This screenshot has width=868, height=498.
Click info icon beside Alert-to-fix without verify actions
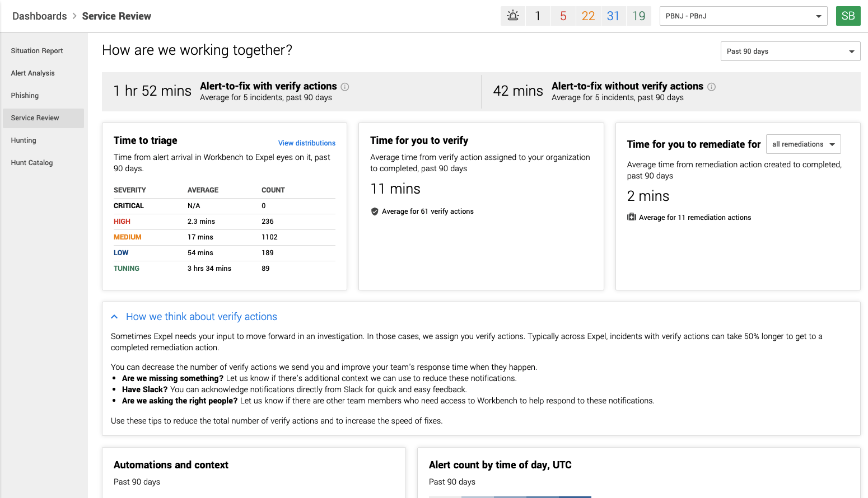[x=711, y=87]
